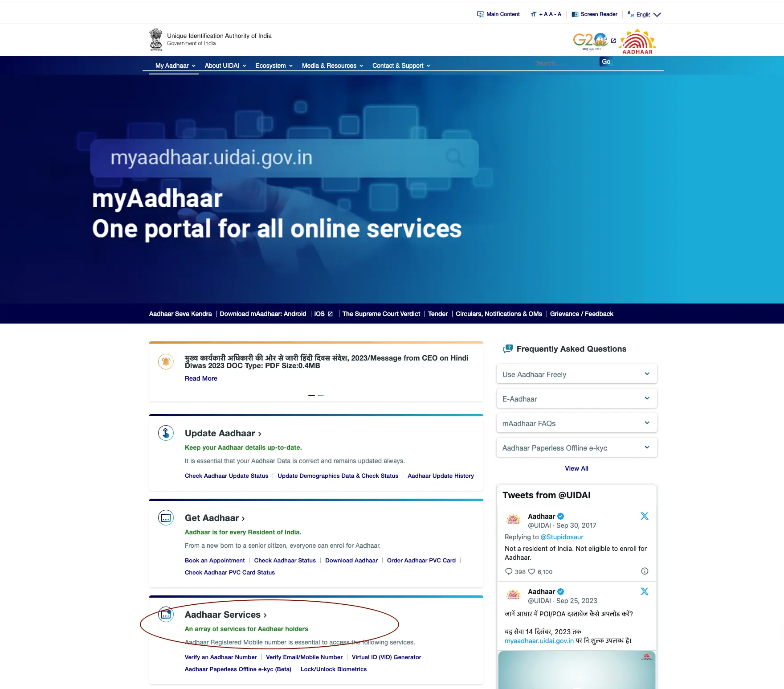Click the reply bubble icon showing 398
Image resolution: width=784 pixels, height=689 pixels.
509,571
